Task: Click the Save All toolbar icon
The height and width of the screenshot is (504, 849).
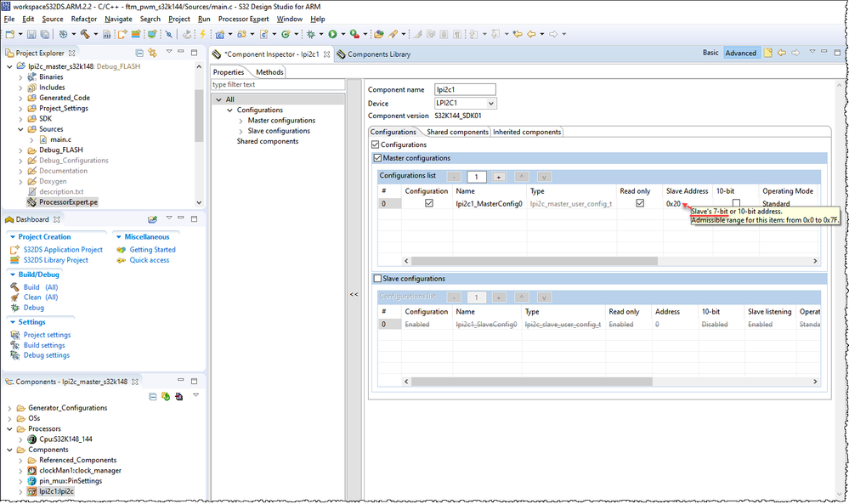Action: (x=45, y=34)
